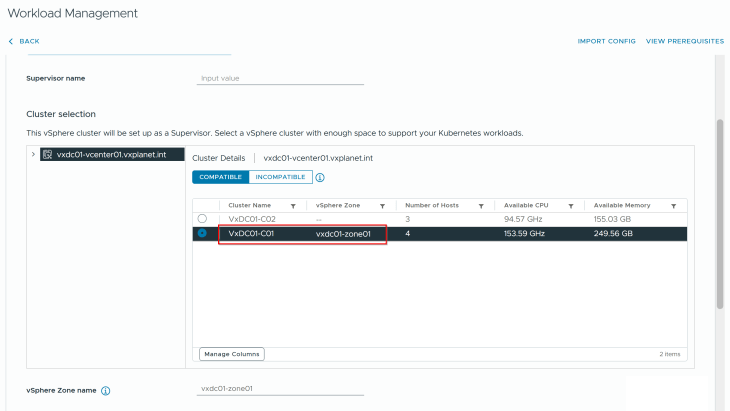This screenshot has height=411, width=730.
Task: Click the vCenter server icon in tree
Action: pyautogui.click(x=47, y=155)
